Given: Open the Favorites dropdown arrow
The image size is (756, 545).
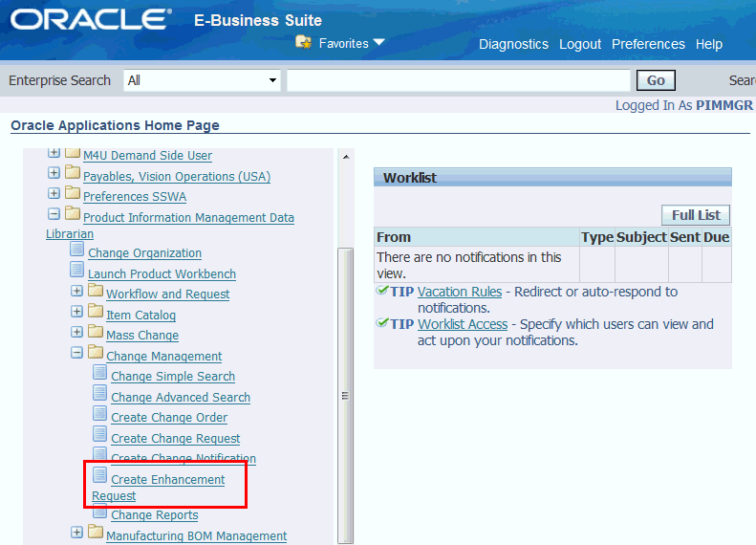Looking at the screenshot, I should point(379,42).
